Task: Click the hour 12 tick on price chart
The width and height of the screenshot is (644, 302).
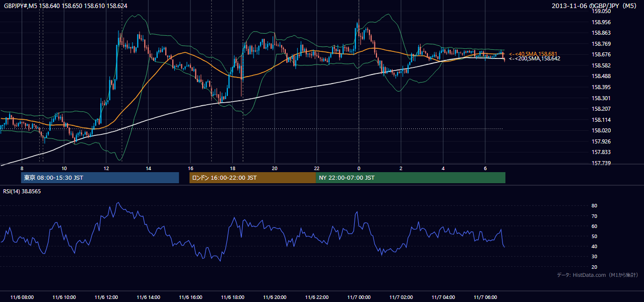Action: [x=106, y=168]
